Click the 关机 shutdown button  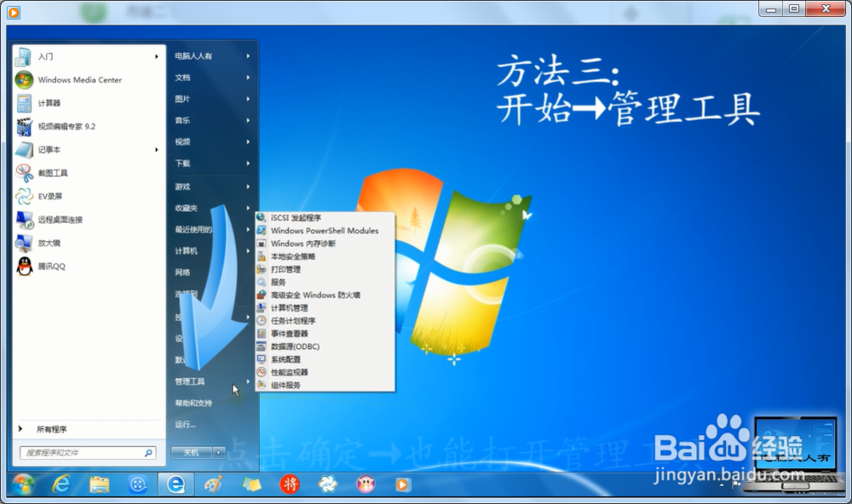click(x=192, y=452)
